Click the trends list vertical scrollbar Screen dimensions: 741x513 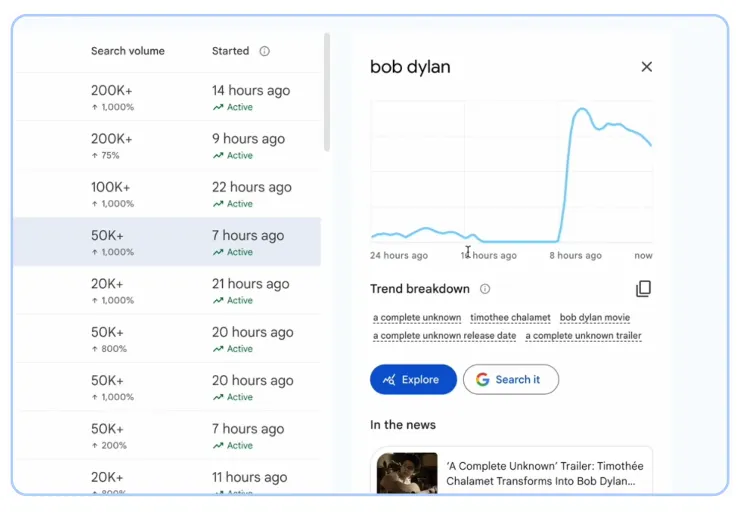pos(326,92)
